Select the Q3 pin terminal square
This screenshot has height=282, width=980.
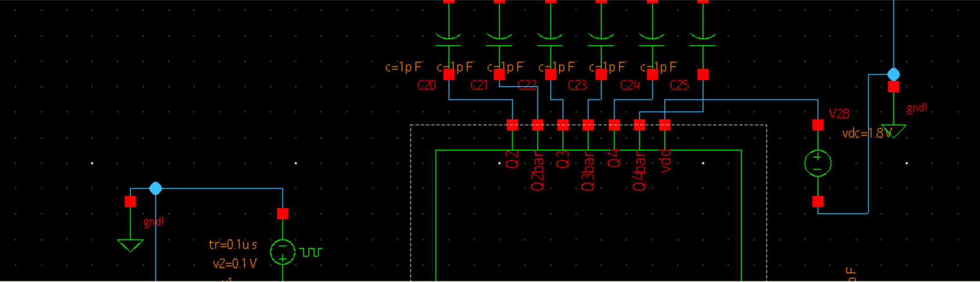(x=563, y=125)
